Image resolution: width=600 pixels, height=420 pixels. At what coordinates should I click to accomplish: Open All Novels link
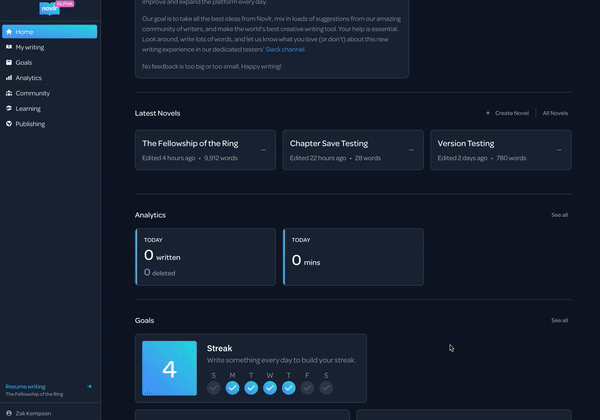coord(555,113)
